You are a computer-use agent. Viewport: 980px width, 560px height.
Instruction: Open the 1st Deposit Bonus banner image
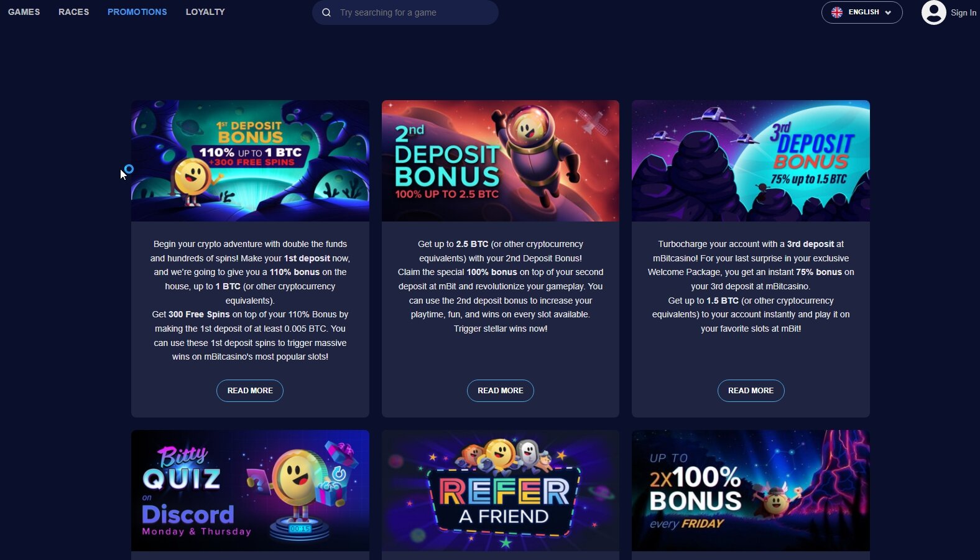pos(250,161)
